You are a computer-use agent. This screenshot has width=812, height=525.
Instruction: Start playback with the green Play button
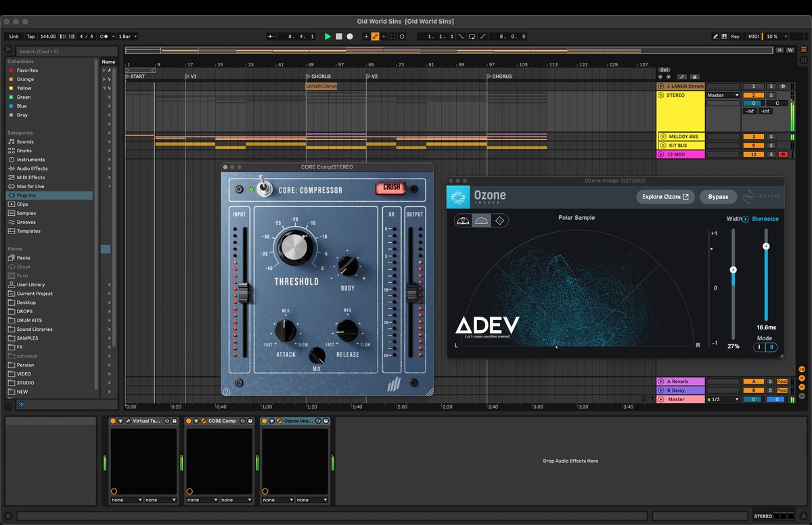(328, 37)
